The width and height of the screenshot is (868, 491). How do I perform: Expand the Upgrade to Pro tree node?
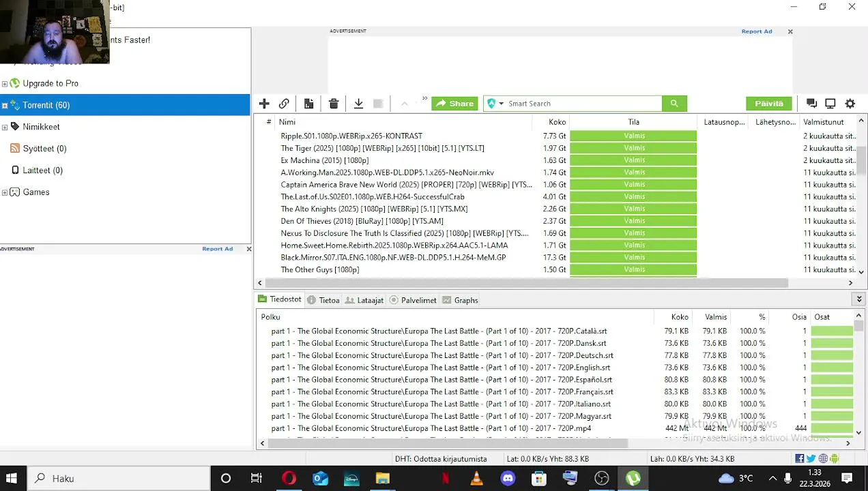click(5, 84)
